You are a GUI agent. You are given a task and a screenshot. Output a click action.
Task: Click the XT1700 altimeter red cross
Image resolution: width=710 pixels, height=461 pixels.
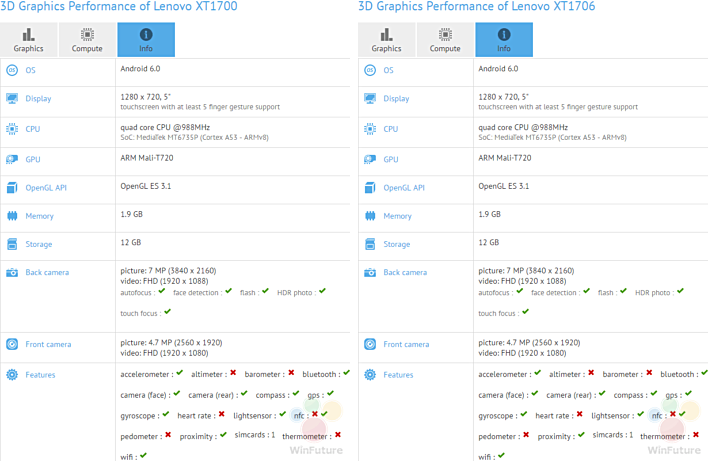point(233,373)
